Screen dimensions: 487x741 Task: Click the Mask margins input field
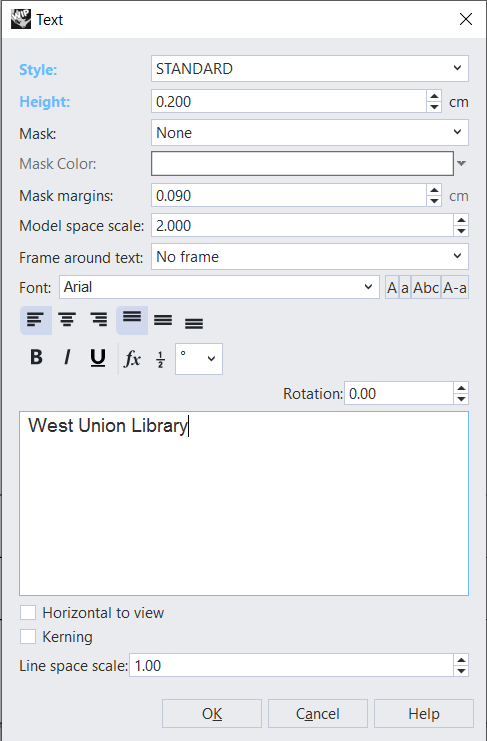[x=289, y=196]
